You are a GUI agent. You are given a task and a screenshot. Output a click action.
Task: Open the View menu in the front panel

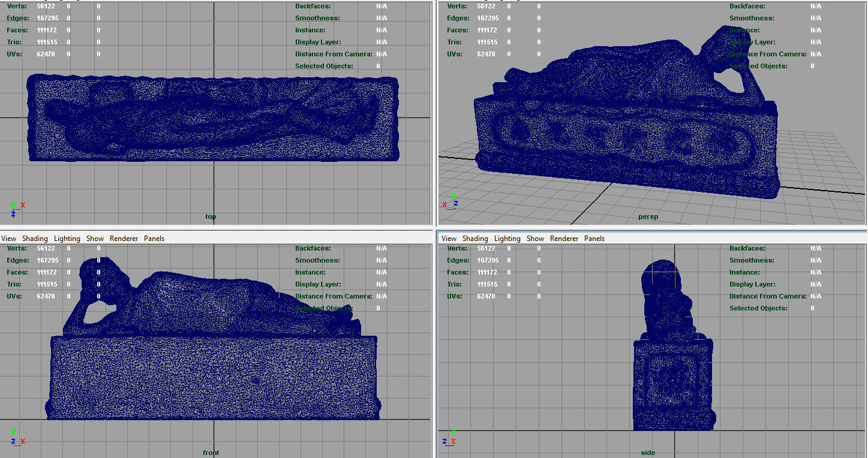pos(9,239)
